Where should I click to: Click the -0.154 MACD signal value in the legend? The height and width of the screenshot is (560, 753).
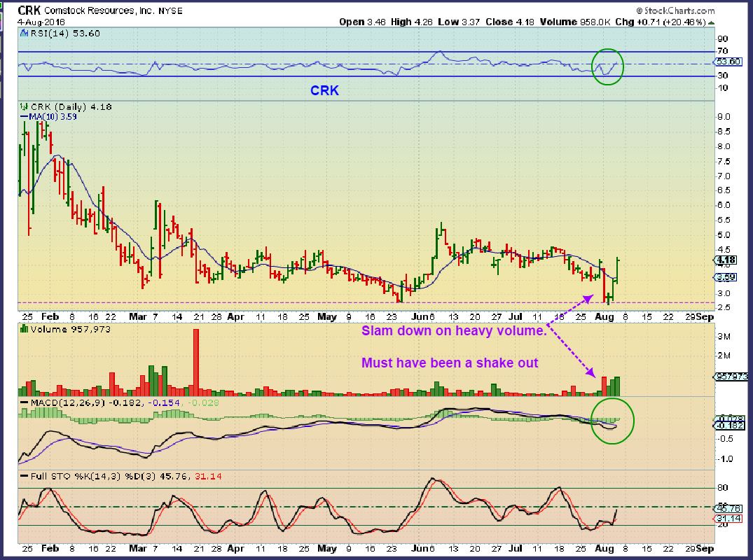164,402
